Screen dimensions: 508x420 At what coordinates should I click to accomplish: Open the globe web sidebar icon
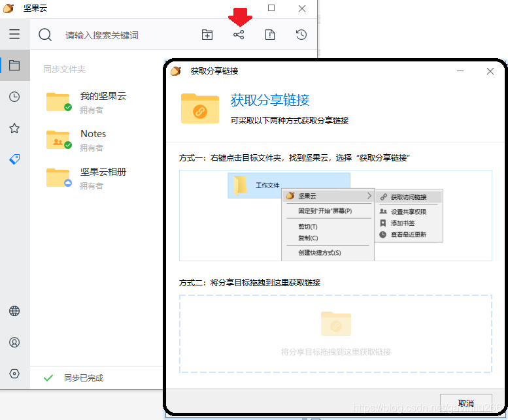[x=14, y=311]
